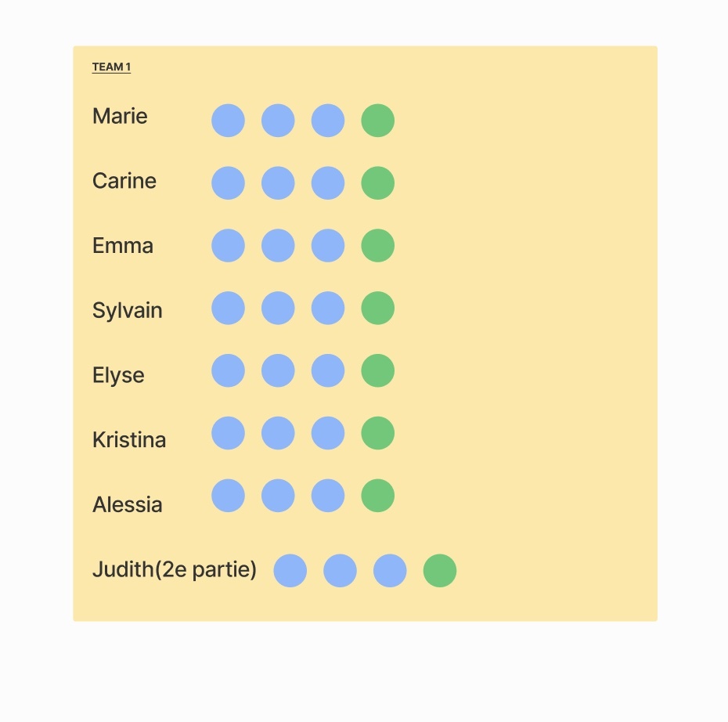The width and height of the screenshot is (728, 722).
Task: Click the green circle in Emma's row
Action: (377, 246)
